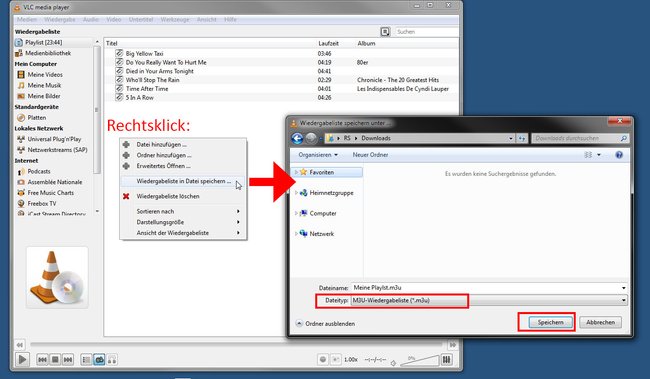Open the Organisieren dropdown menu
The image size is (650, 379).
[x=318, y=155]
